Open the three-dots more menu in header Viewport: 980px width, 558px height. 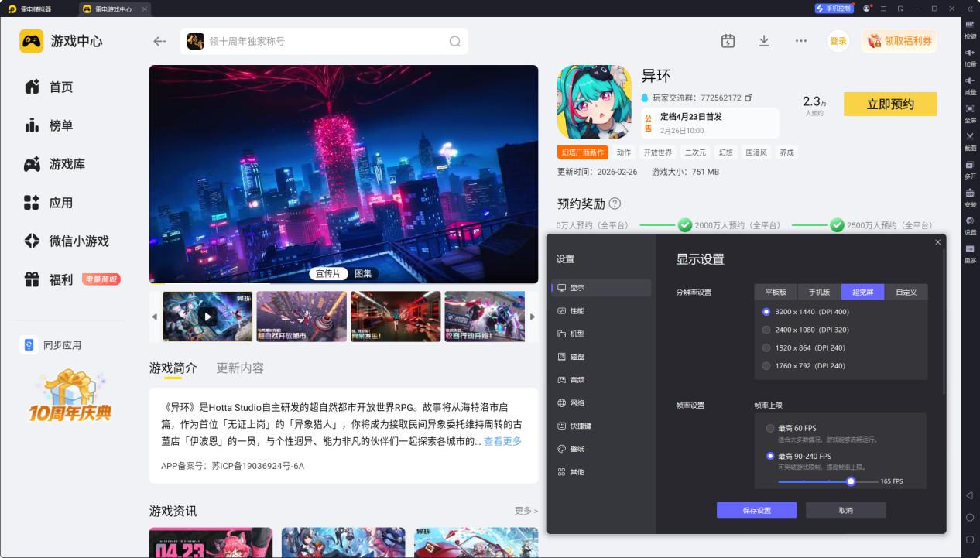pos(801,41)
